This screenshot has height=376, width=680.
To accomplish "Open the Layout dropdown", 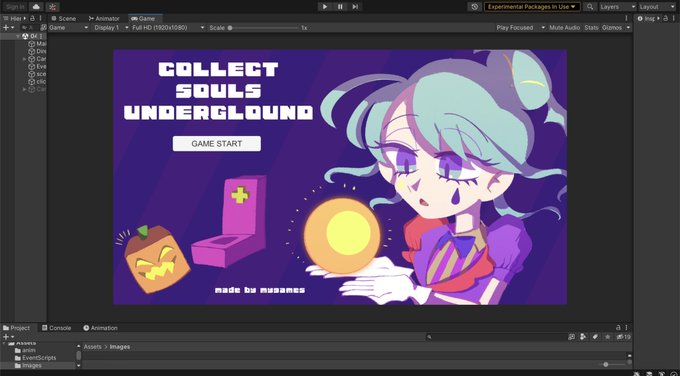I will [657, 7].
